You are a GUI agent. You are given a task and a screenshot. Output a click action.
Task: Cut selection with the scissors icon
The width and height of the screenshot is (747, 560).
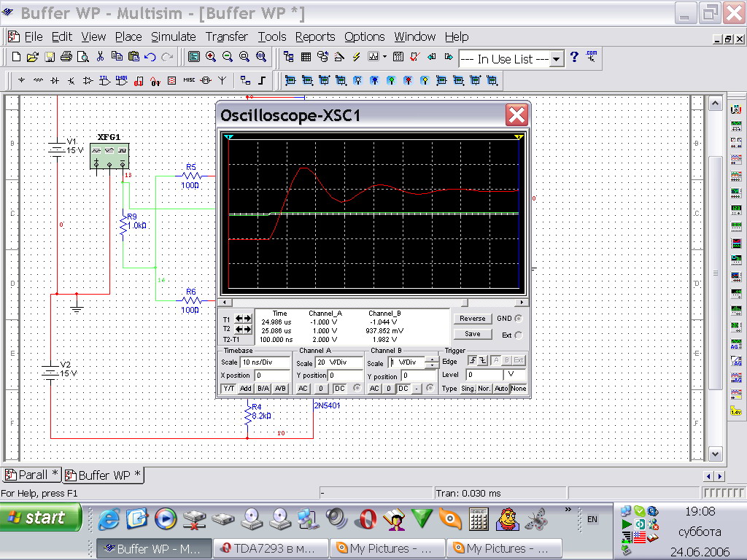coord(100,57)
